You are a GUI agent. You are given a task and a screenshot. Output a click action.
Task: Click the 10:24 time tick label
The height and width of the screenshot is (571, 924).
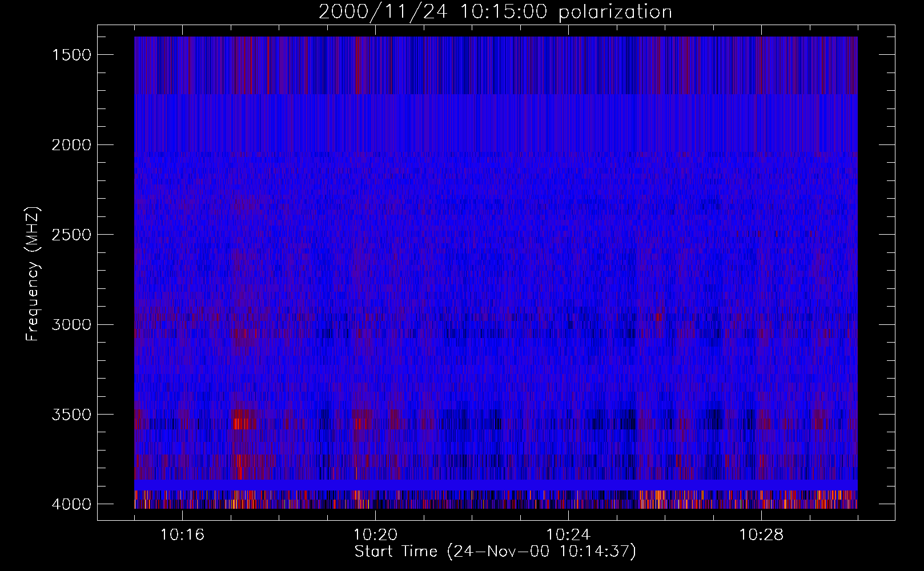point(568,535)
